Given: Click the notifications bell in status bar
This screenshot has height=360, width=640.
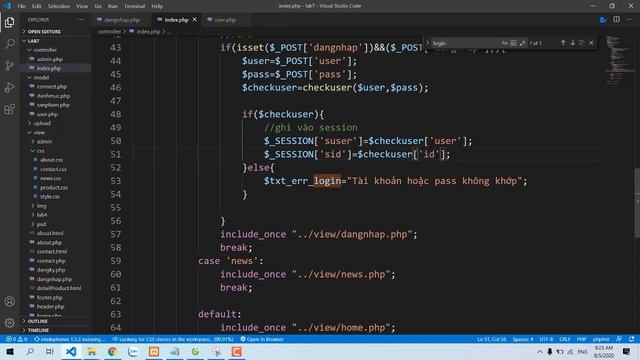Looking at the screenshot, I should (632, 339).
